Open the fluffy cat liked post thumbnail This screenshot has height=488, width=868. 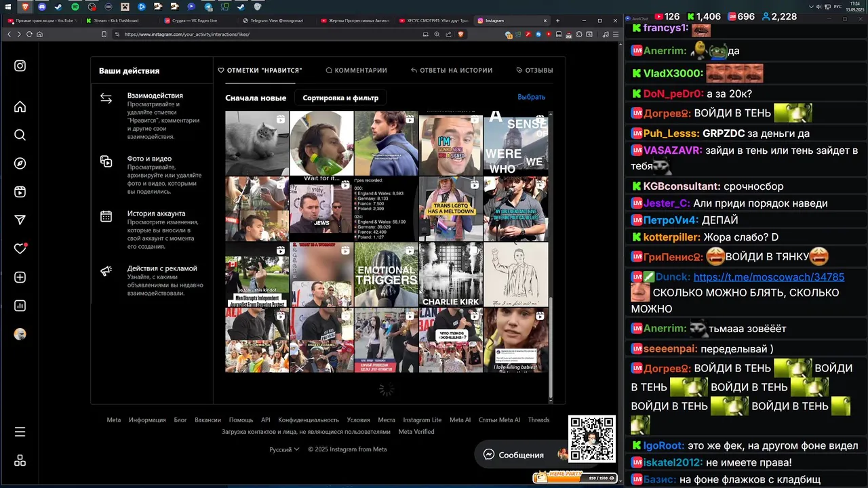point(257,143)
